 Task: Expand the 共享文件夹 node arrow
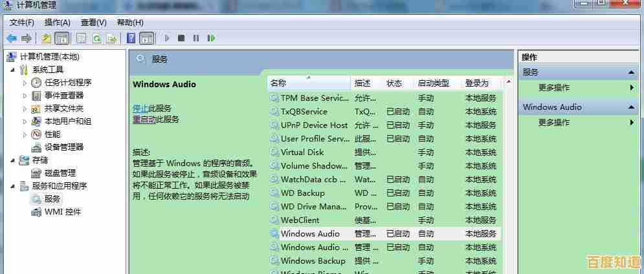25,109
